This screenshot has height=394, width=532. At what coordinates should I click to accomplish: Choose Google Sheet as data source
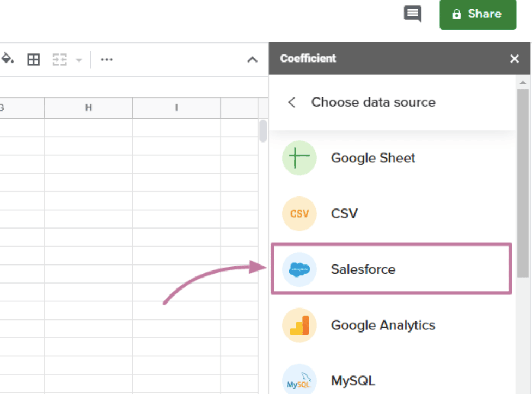tap(392, 158)
